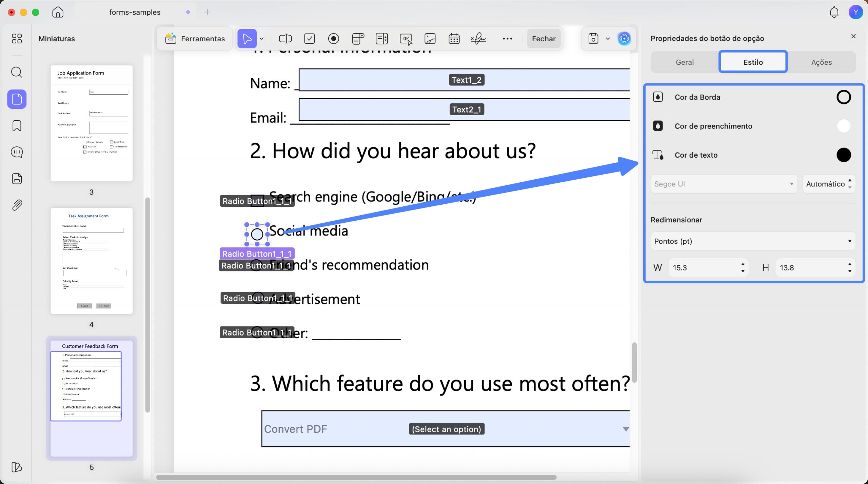Choose the text field tool

[x=285, y=39]
